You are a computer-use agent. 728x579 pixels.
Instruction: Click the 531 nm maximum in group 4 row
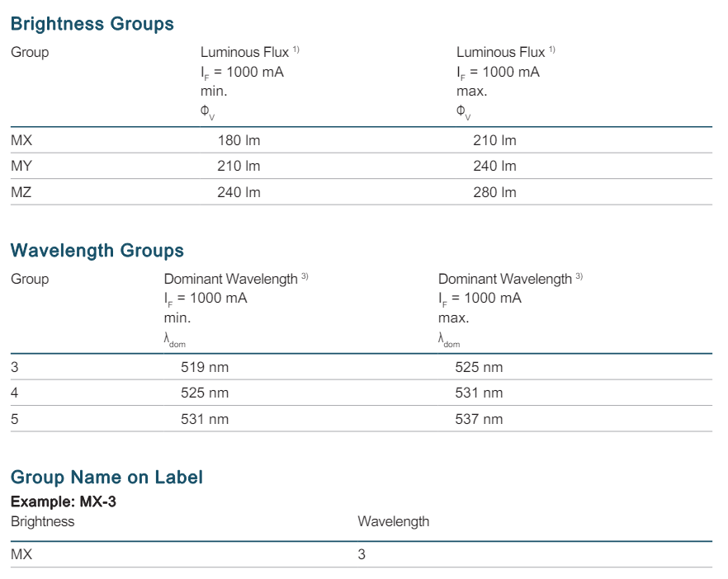click(x=479, y=393)
